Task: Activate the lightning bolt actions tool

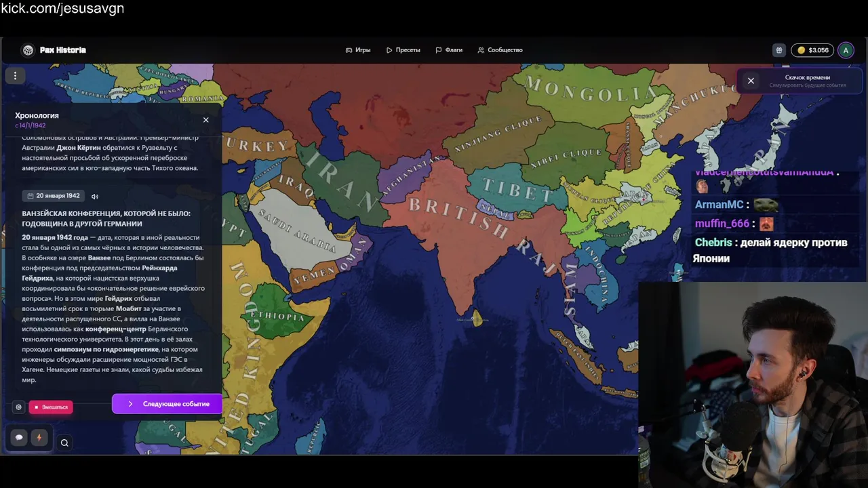Action: pos(39,438)
